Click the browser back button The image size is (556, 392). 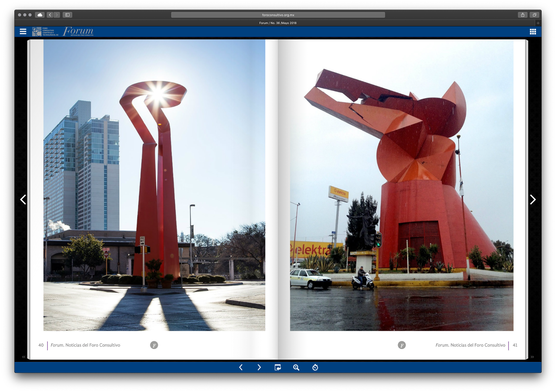pyautogui.click(x=50, y=15)
